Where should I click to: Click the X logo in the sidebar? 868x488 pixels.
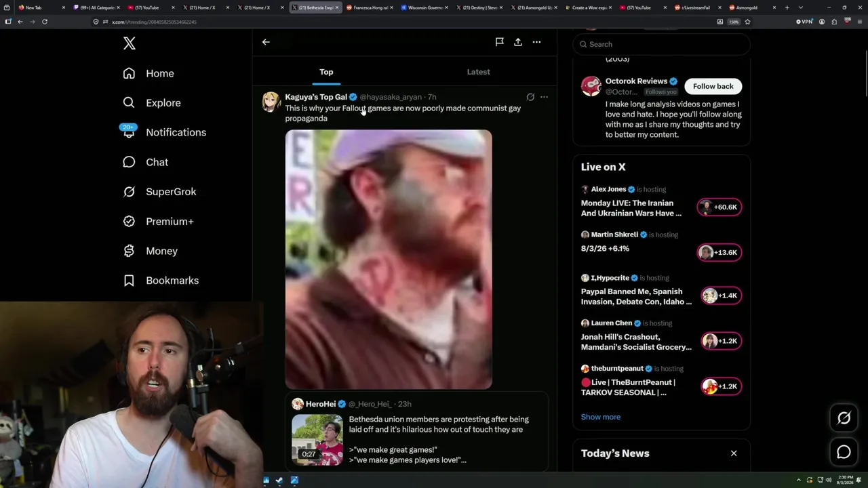point(130,44)
